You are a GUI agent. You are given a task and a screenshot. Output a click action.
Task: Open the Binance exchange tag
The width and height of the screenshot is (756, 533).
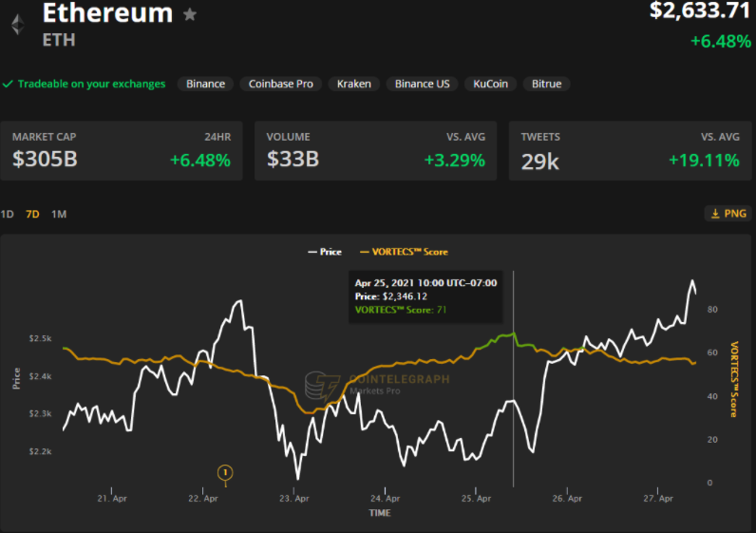(x=205, y=84)
